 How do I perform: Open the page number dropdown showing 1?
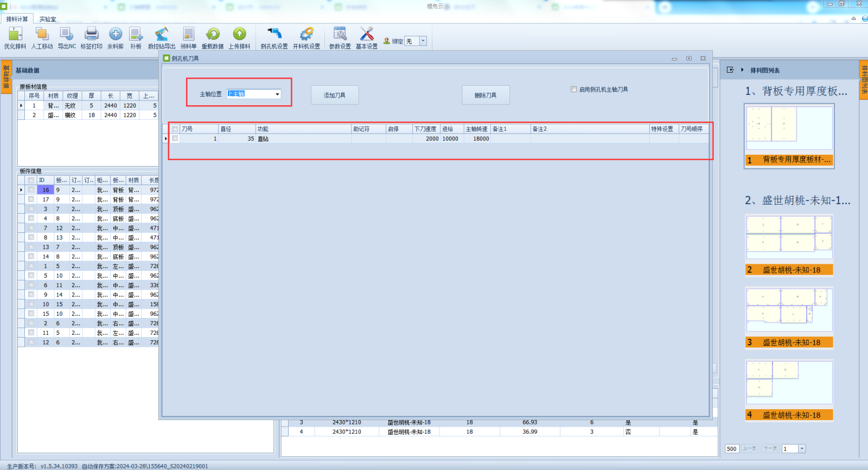click(x=802, y=449)
